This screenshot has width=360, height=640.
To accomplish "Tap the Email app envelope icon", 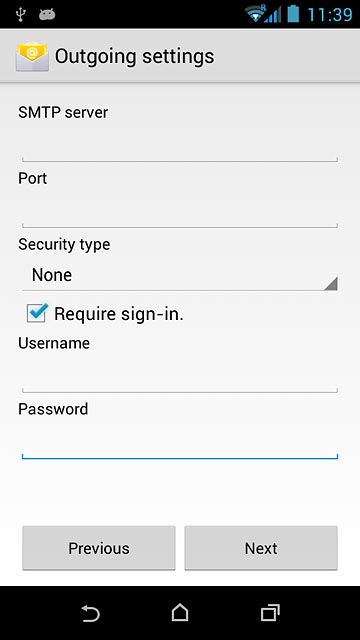I will (32, 56).
